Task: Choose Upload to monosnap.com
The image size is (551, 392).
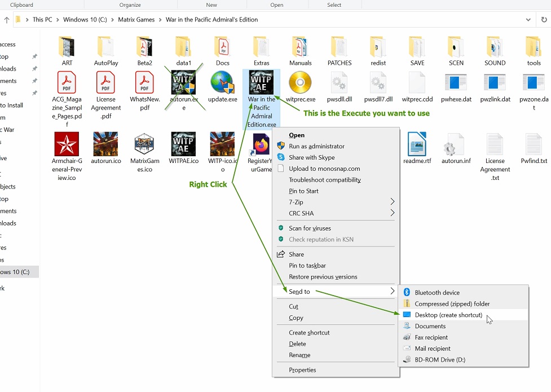Action: pos(336,169)
